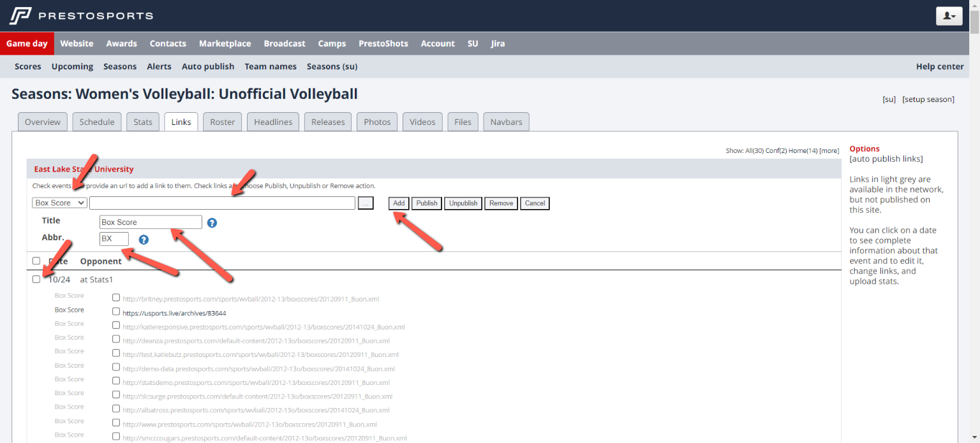The height and width of the screenshot is (443, 980).
Task: Click the [su] link
Action: (889, 99)
